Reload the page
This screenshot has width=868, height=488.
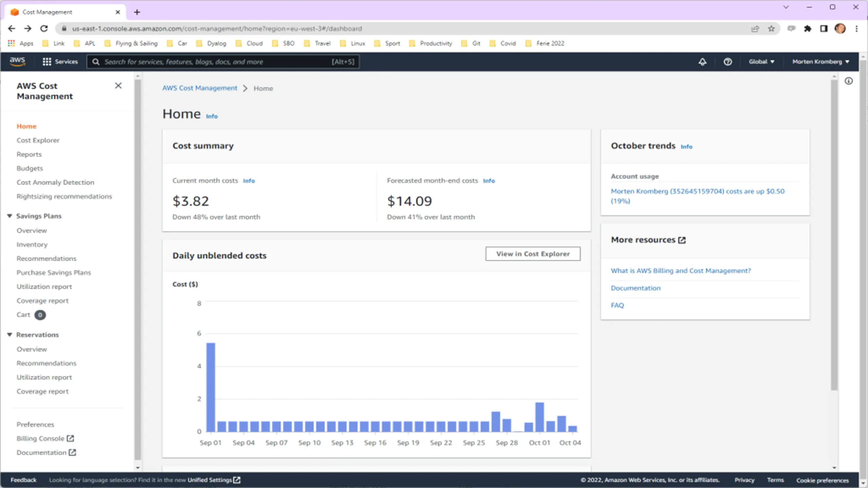click(44, 29)
